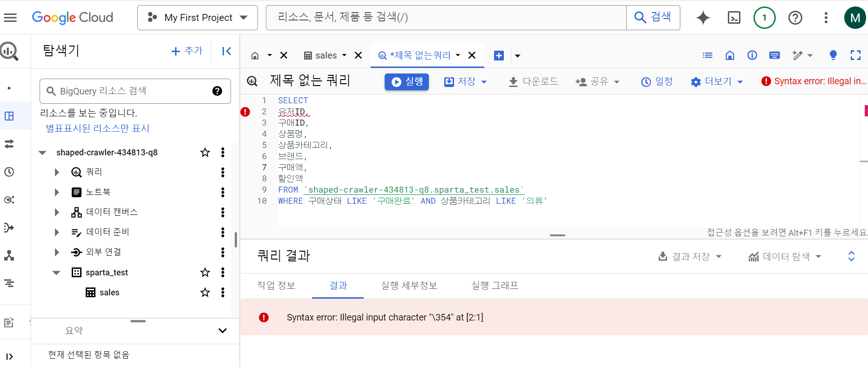Open 데이터 탐색 dropdown
Viewport: 868px width, 367px height.
click(x=785, y=257)
